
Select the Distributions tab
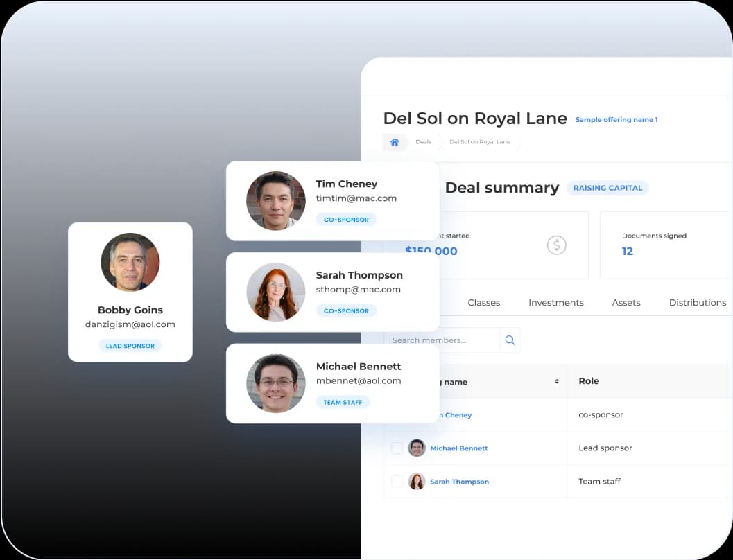pos(697,303)
